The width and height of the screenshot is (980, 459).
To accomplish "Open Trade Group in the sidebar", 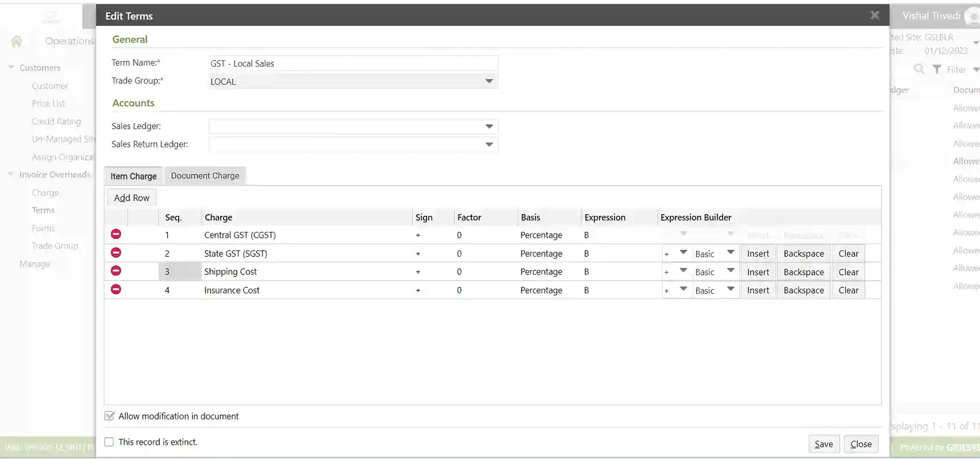I will [x=55, y=245].
